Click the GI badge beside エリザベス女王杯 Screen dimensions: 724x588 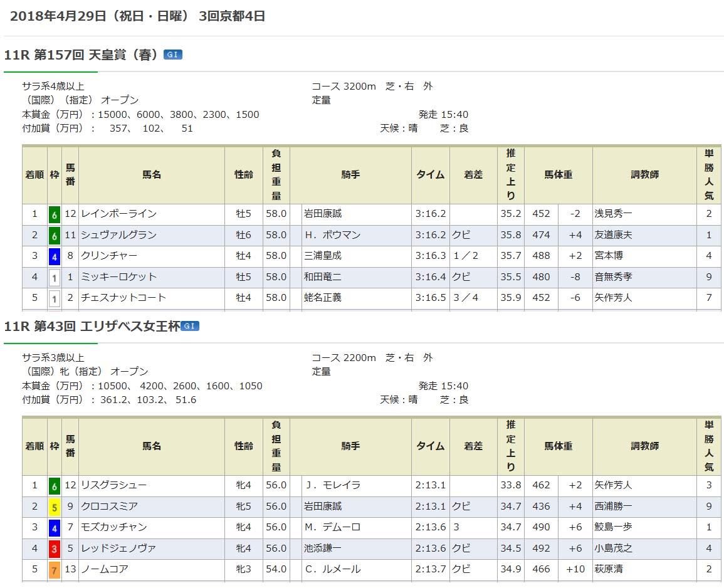point(190,326)
